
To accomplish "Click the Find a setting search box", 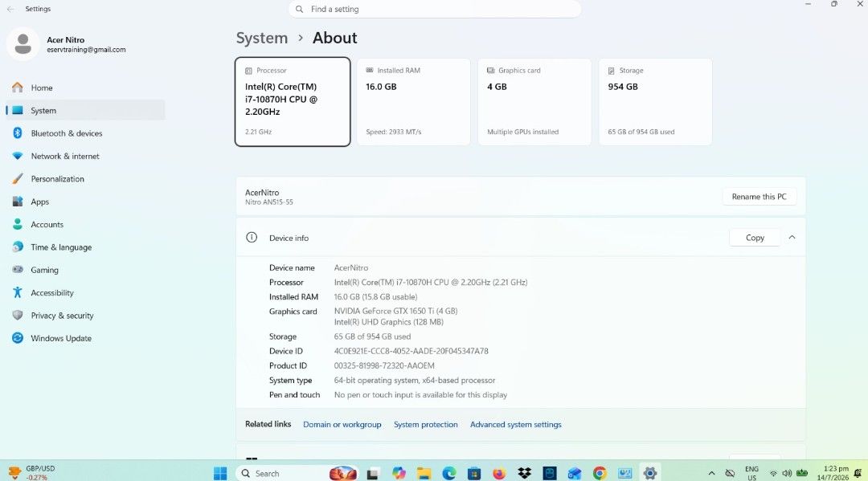I will (435, 9).
